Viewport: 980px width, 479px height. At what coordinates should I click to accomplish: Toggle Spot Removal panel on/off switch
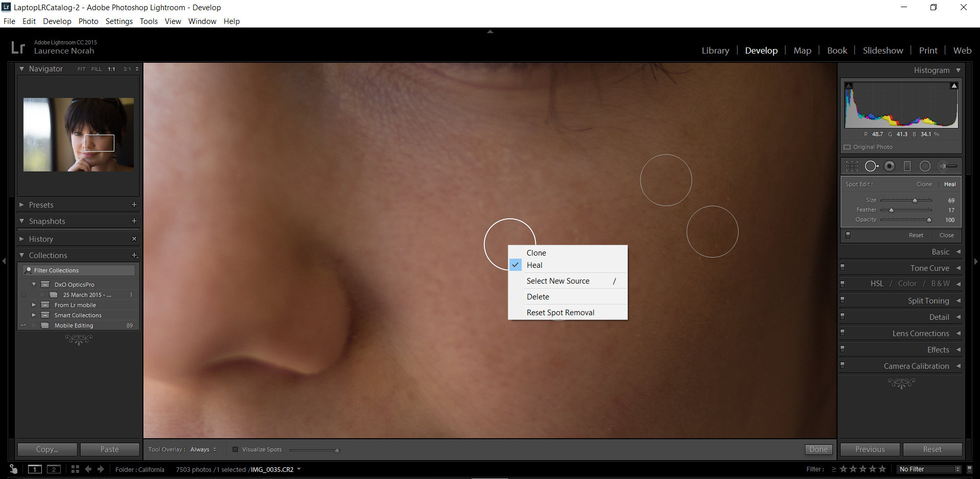point(848,235)
